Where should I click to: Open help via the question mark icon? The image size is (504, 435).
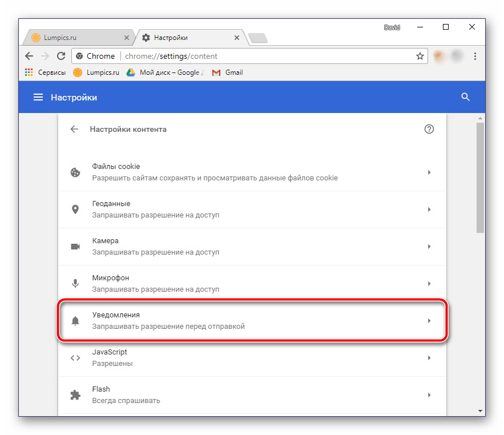429,129
